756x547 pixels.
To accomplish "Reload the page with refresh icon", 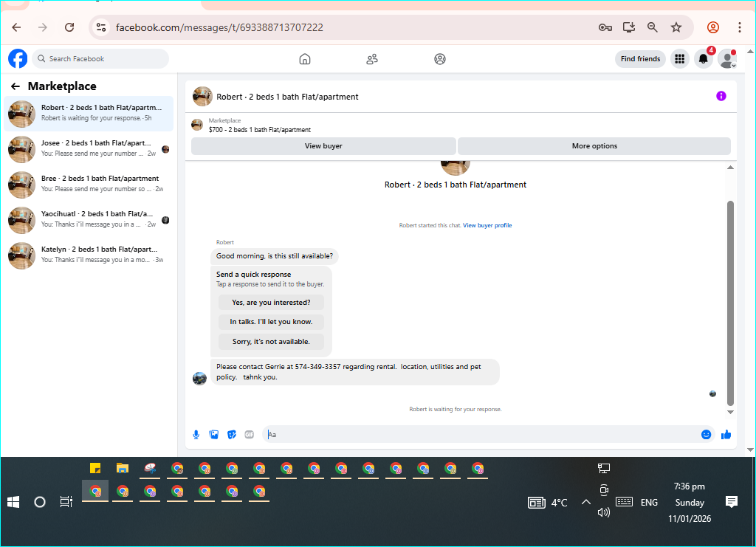I will pyautogui.click(x=69, y=27).
